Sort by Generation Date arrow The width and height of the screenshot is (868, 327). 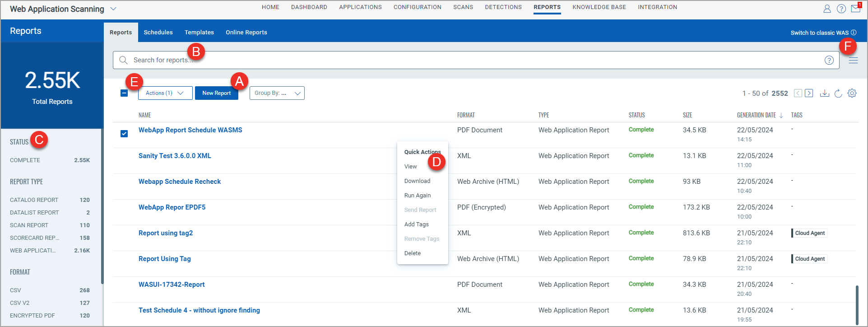(781, 116)
